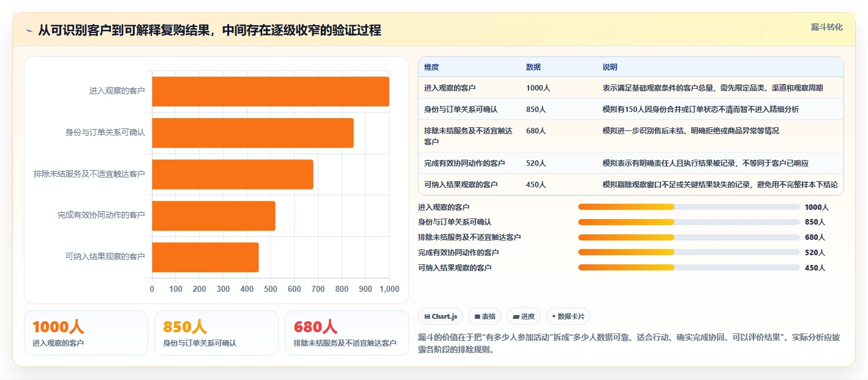Click chart axis label 完成有效协同动作的客户
The width and height of the screenshot is (868, 380).
click(x=101, y=215)
